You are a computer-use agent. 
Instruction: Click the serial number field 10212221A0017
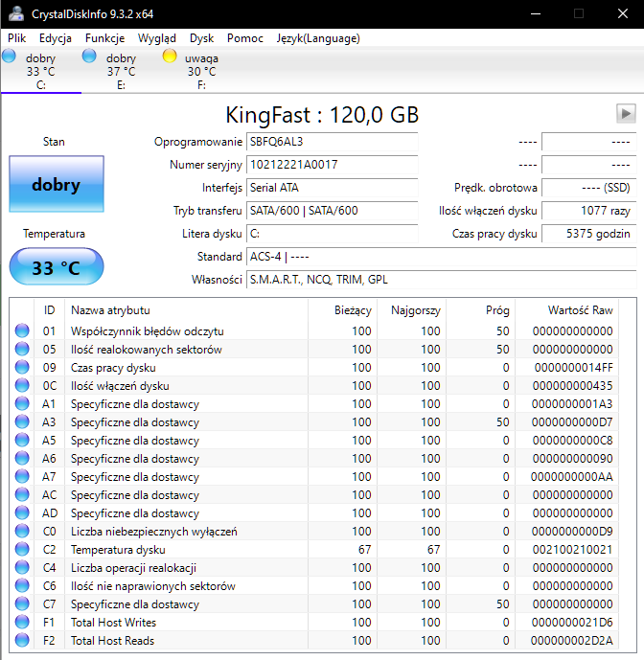(x=332, y=165)
